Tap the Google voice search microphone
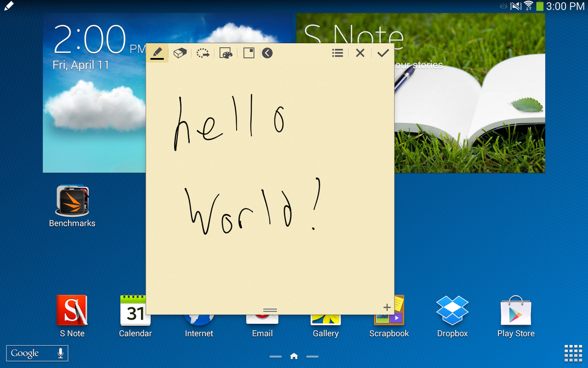 [61, 353]
